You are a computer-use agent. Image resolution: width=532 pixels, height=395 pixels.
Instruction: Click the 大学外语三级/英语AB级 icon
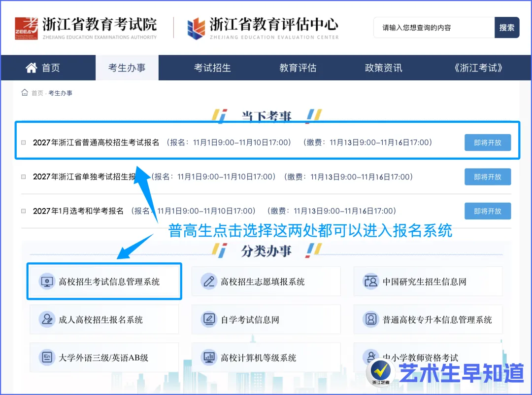(47, 358)
